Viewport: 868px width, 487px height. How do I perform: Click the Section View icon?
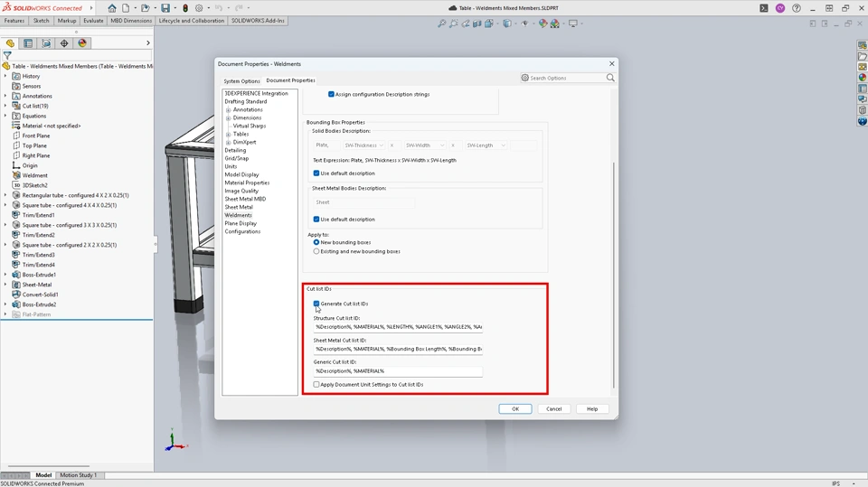pos(477,23)
